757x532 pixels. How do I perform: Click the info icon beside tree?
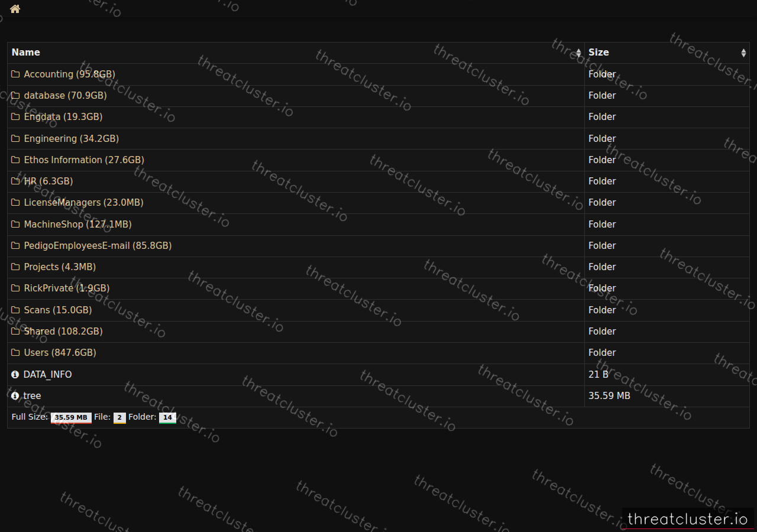coord(15,395)
